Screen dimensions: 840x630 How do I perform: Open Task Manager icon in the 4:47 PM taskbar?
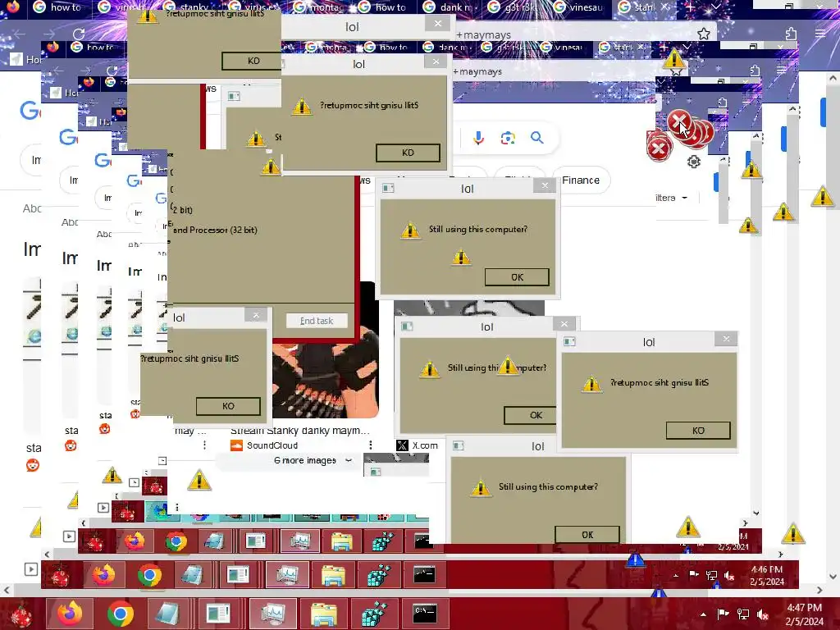point(274,614)
